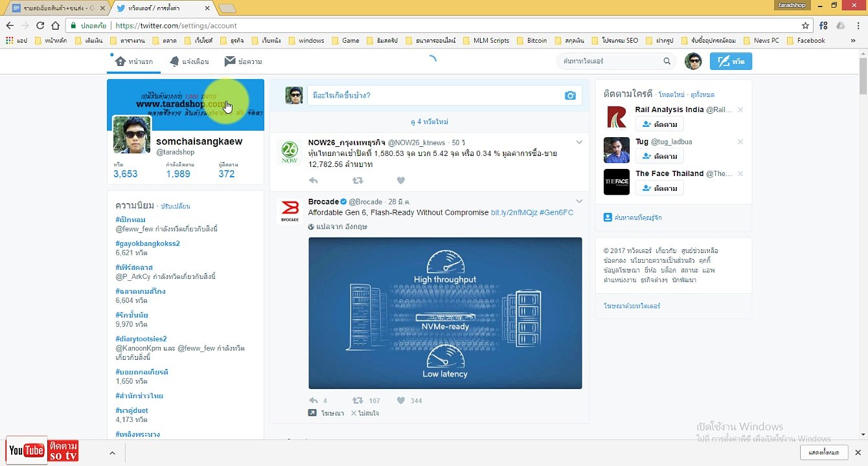Open #diarytootsies2 trend
The image size is (868, 466).
(x=141, y=338)
